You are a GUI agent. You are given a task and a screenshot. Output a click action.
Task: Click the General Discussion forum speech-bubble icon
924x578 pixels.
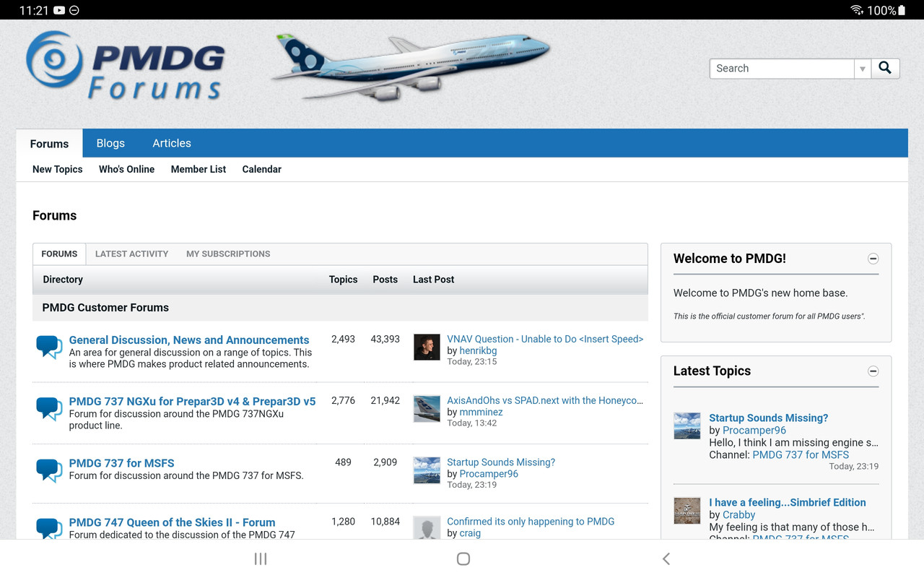tap(49, 347)
